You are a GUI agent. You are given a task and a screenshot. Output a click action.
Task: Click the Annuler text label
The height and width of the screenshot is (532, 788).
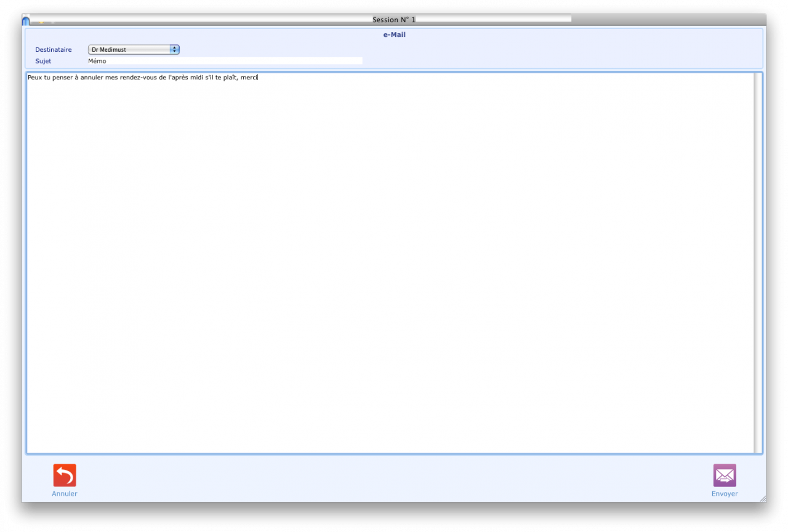[65, 494]
